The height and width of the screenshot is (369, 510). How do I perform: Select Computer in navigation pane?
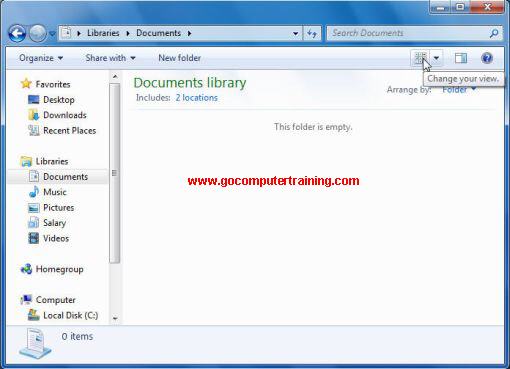[x=55, y=300]
